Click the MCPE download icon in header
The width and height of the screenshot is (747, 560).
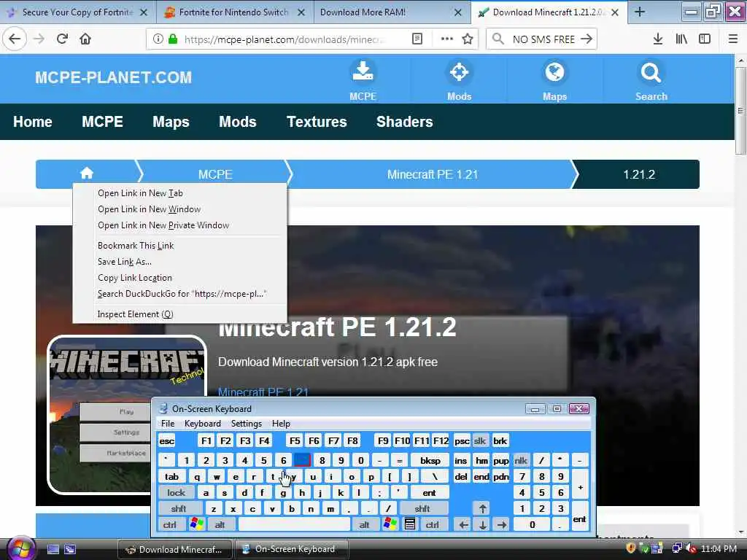click(x=363, y=72)
